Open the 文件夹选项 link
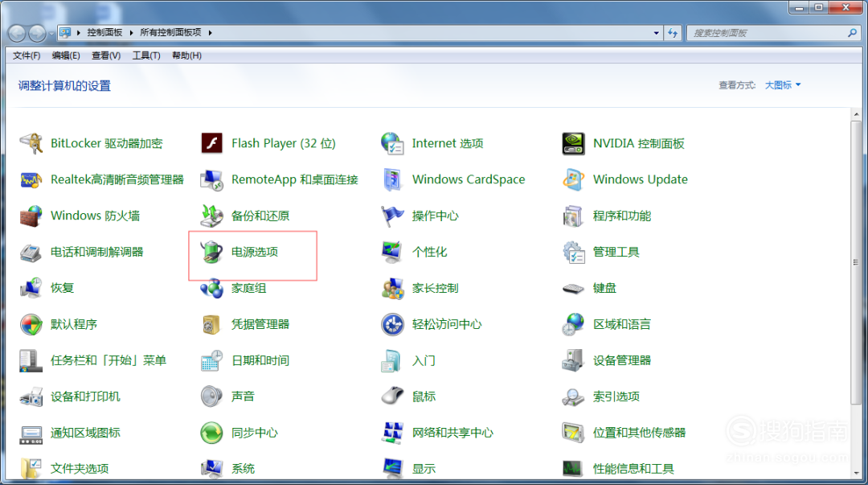The image size is (868, 485). coord(80,469)
